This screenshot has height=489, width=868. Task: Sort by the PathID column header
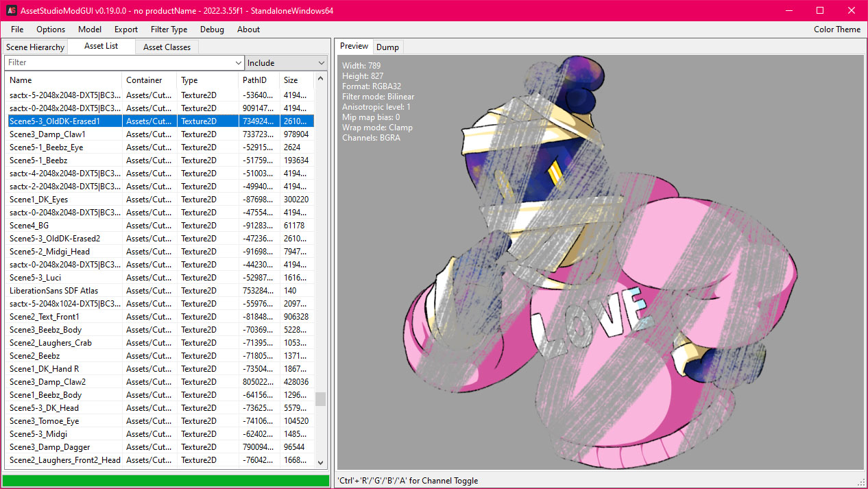259,80
